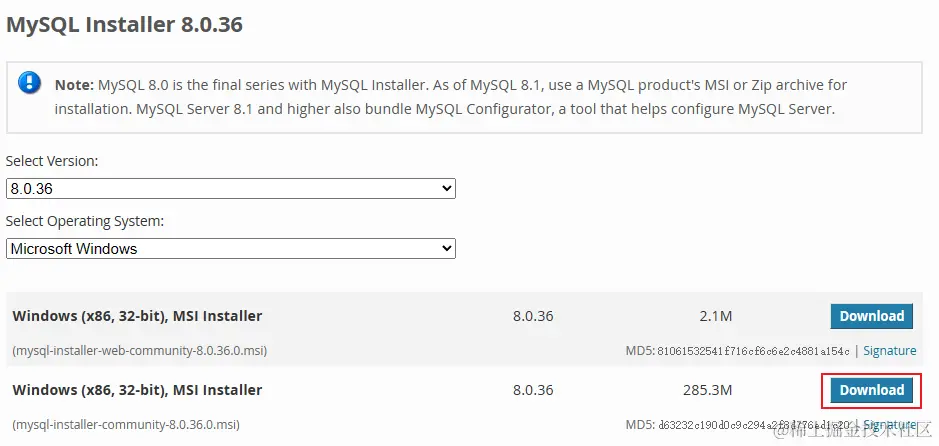This screenshot has height=446, width=939.
Task: Click the 285.3M file size text
Action: pyautogui.click(x=712, y=390)
